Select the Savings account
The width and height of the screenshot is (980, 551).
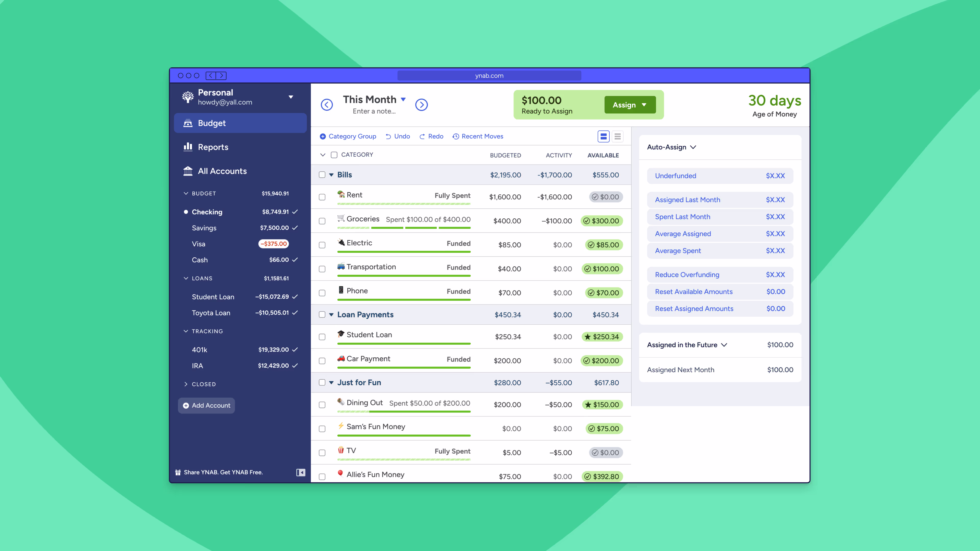pyautogui.click(x=240, y=228)
